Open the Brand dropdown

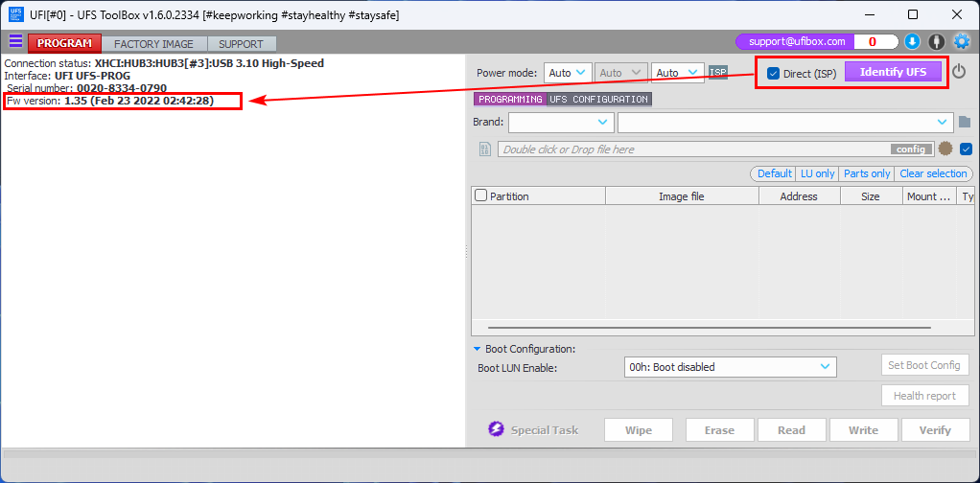pyautogui.click(x=561, y=122)
